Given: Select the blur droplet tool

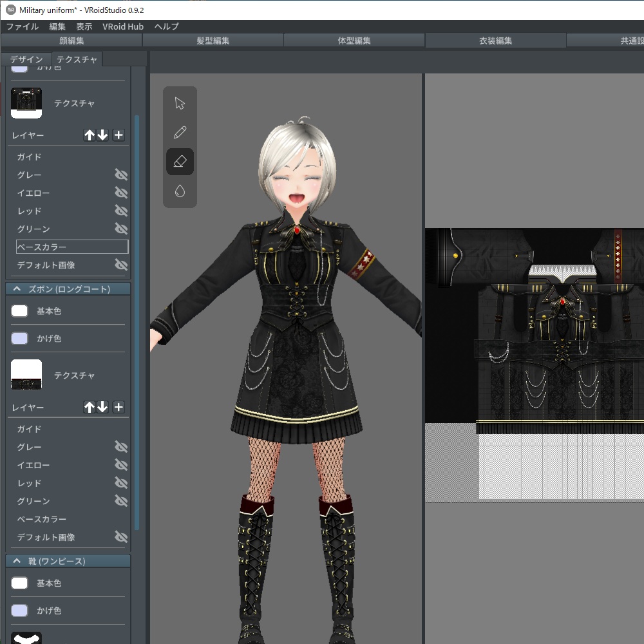Looking at the screenshot, I should (x=180, y=191).
